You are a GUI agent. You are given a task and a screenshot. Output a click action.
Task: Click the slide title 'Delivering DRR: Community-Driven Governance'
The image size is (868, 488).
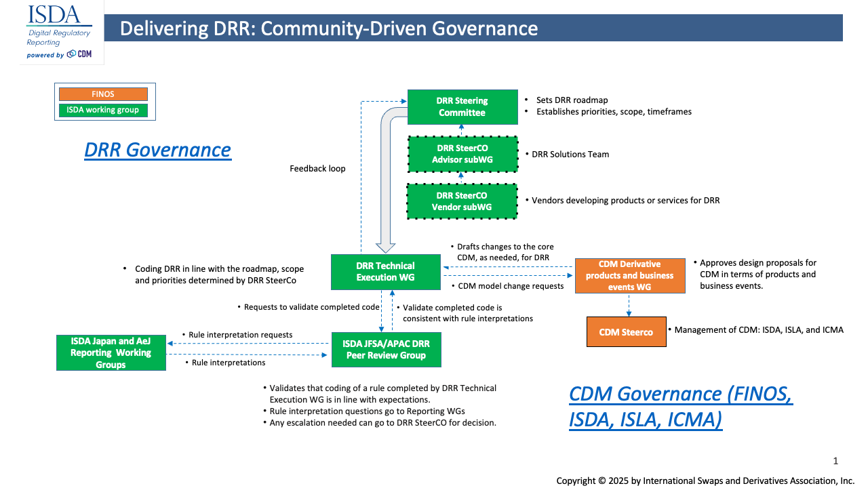329,28
